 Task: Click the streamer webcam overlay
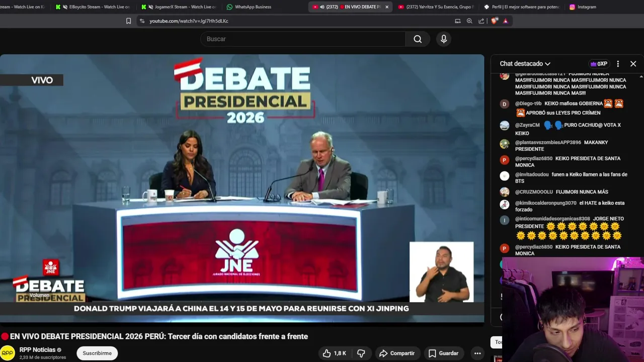(x=573, y=309)
